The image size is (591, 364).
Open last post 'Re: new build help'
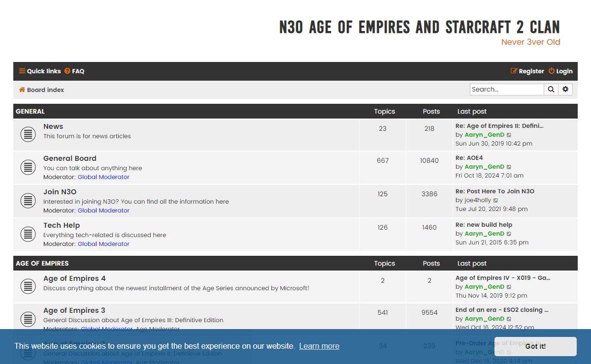tap(484, 225)
